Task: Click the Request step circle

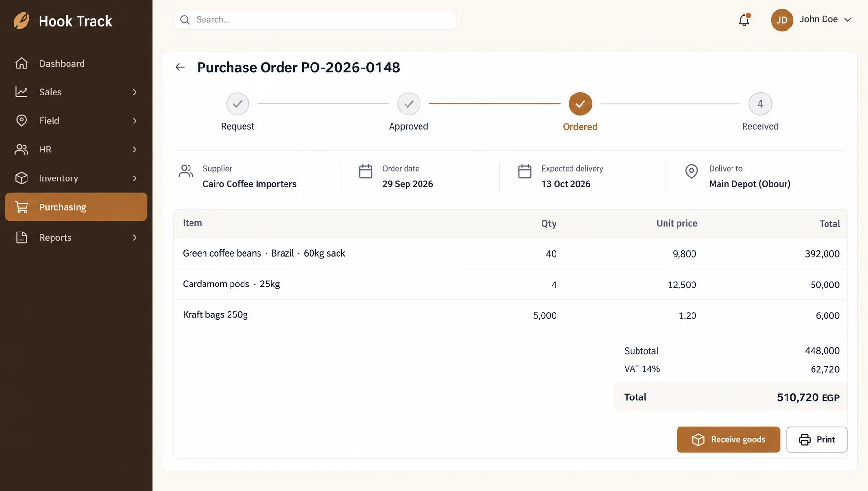Action: [x=238, y=104]
